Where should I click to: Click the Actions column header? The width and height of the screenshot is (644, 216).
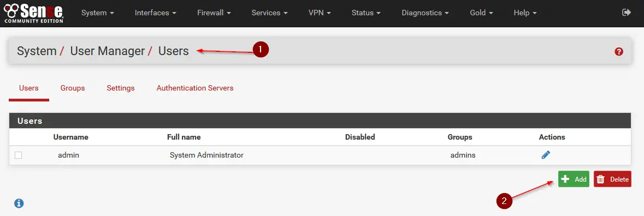(x=552, y=137)
